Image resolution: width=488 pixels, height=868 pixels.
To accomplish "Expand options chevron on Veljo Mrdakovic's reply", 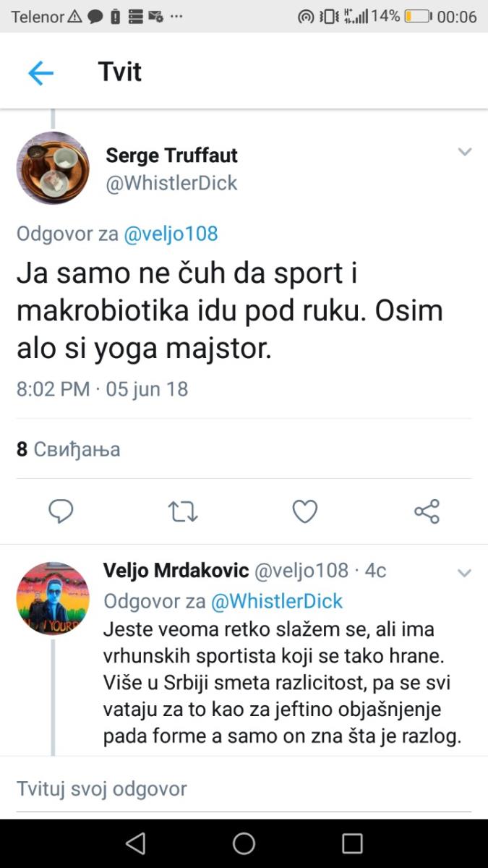I will click(x=464, y=573).
